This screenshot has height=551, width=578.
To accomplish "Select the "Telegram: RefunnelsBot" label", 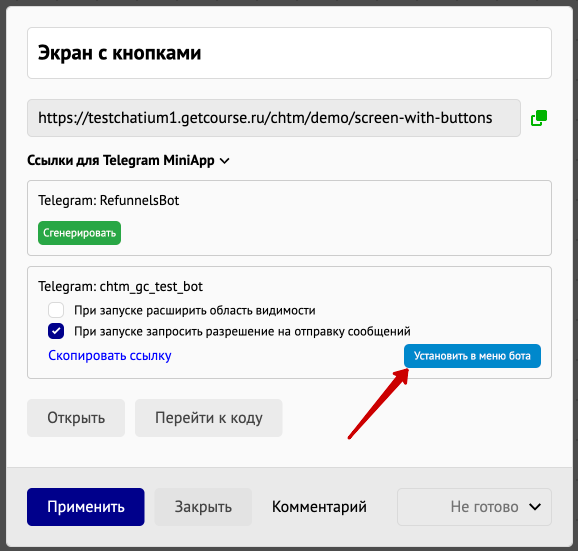I will (x=109, y=200).
